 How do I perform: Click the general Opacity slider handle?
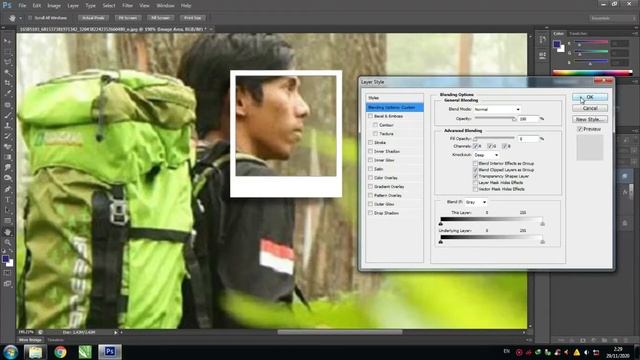(514, 119)
